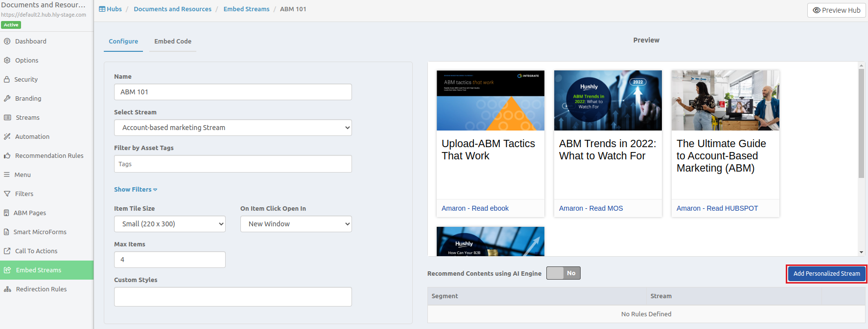The height and width of the screenshot is (329, 868).
Task: Click the Hubs table icon in breadcrumb
Action: click(x=102, y=9)
